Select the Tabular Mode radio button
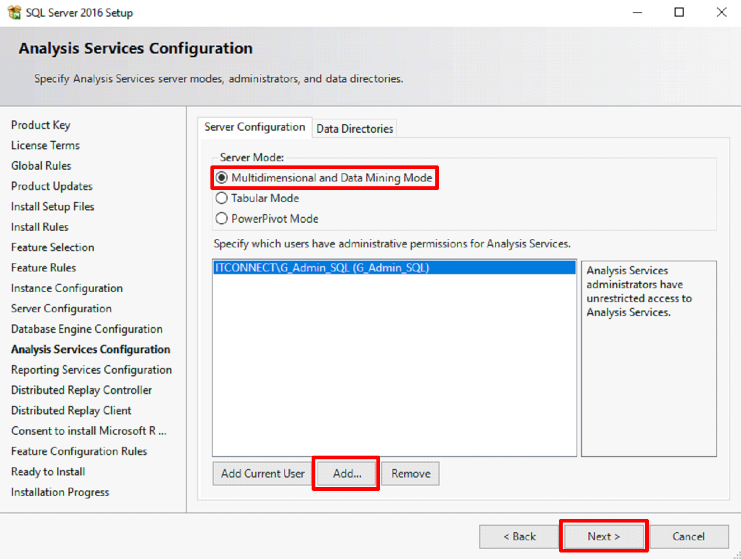741x560 pixels. coord(222,198)
